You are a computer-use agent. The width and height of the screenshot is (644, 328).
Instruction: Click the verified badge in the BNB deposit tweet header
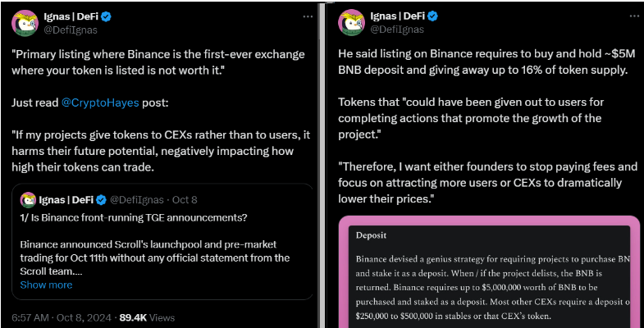(433, 17)
